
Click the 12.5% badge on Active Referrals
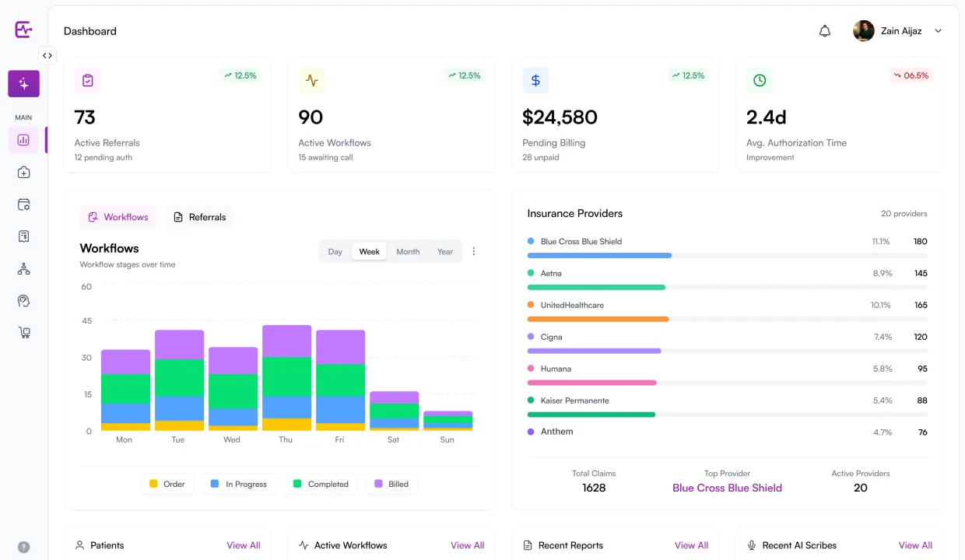click(x=240, y=75)
